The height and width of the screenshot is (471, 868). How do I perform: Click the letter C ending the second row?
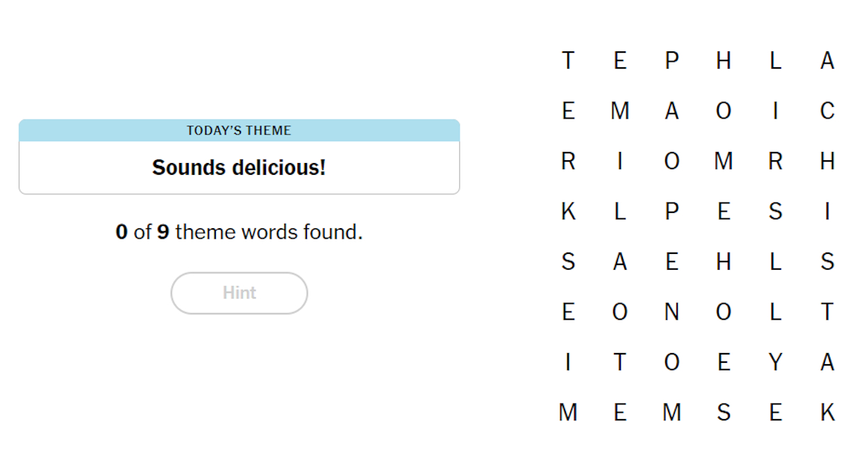coord(828,110)
